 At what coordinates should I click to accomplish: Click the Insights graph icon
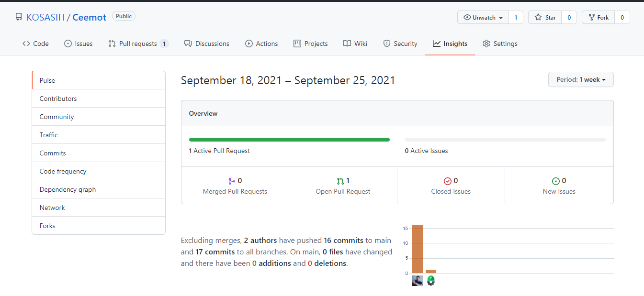(x=437, y=44)
